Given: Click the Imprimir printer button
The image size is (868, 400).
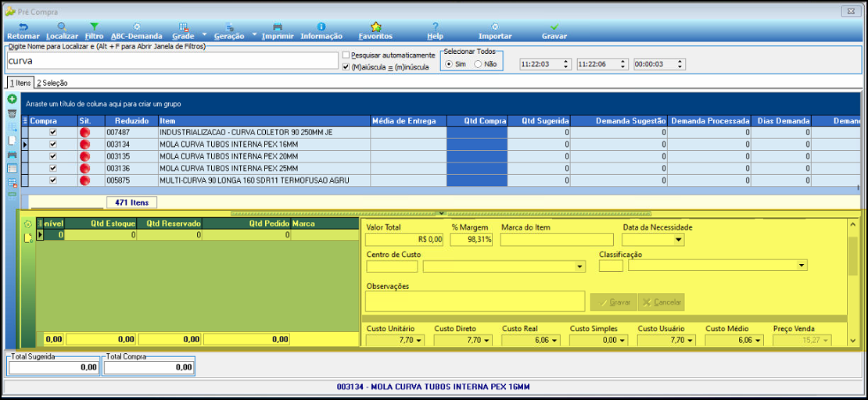Looking at the screenshot, I should 278,31.
